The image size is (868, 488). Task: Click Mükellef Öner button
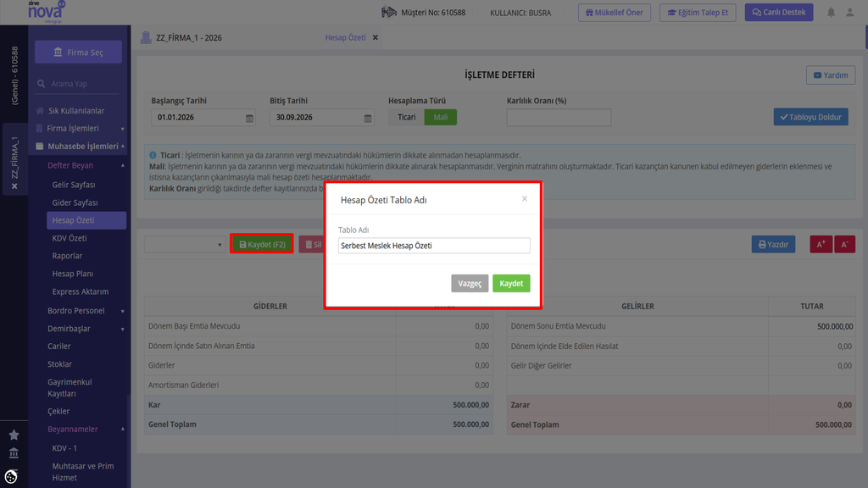[615, 12]
